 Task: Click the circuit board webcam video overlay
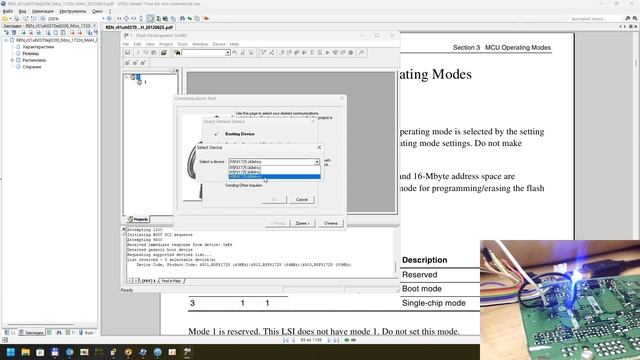tap(560, 300)
